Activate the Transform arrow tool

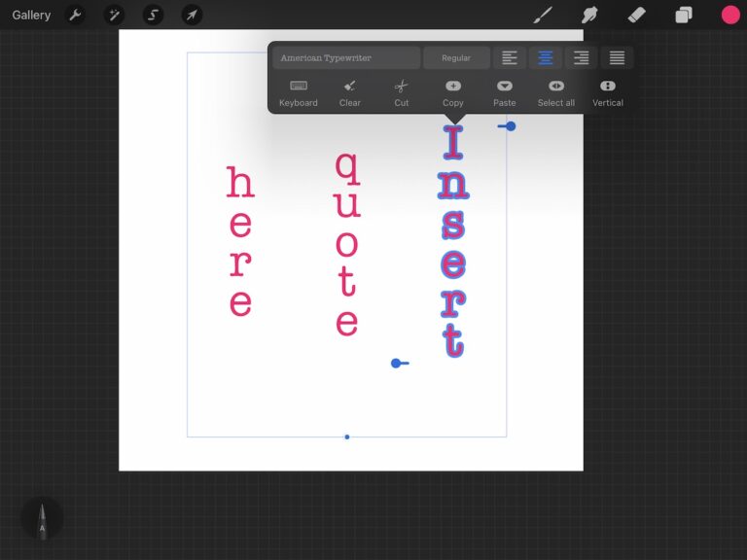tap(193, 15)
